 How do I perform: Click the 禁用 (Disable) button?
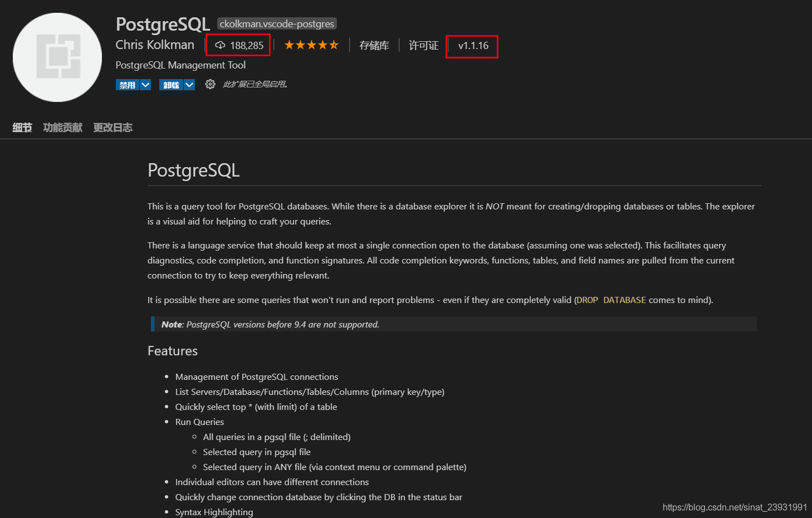coord(128,85)
